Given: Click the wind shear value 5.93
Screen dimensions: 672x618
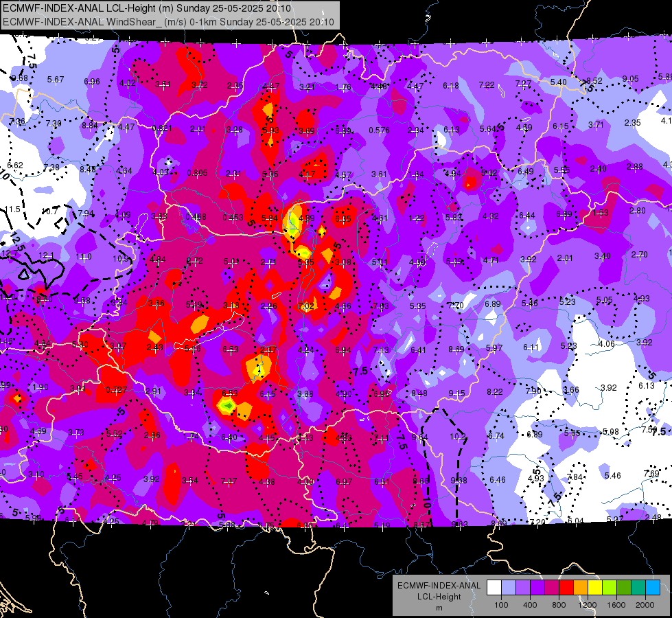Looking at the screenshot, I should click(x=271, y=130).
